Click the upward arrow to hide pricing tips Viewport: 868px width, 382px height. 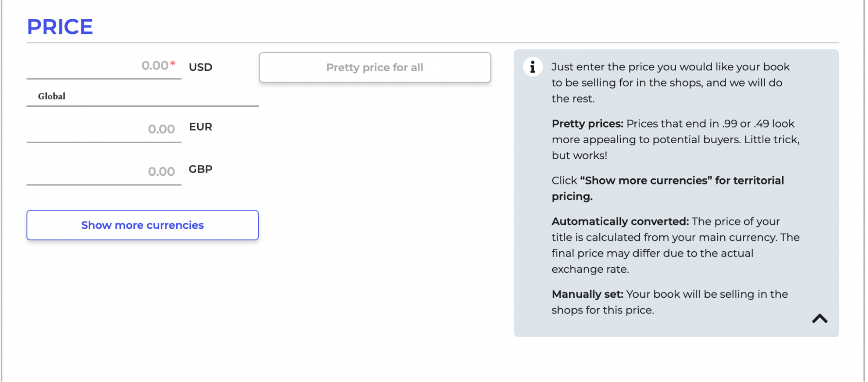(x=820, y=319)
